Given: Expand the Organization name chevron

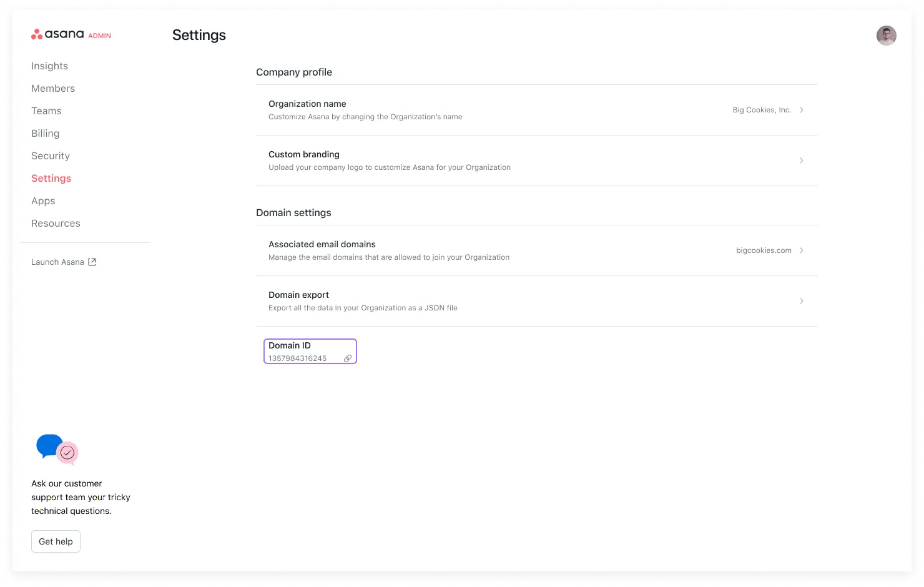Looking at the screenshot, I should tap(802, 110).
